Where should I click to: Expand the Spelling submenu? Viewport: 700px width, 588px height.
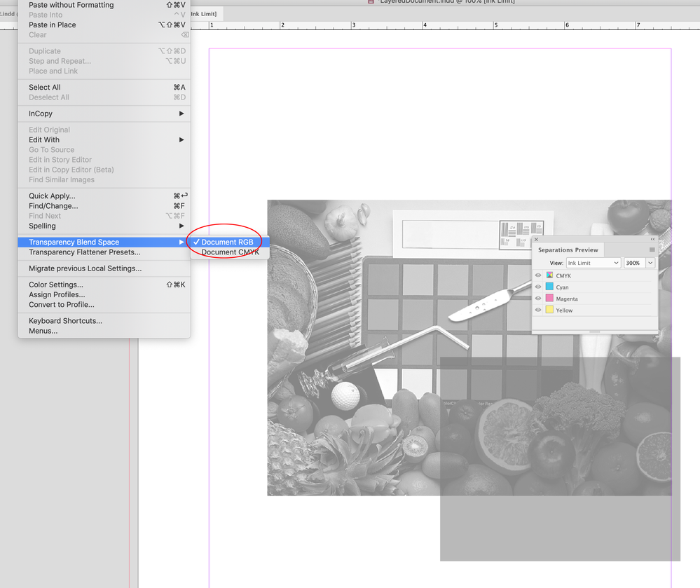click(x=104, y=226)
